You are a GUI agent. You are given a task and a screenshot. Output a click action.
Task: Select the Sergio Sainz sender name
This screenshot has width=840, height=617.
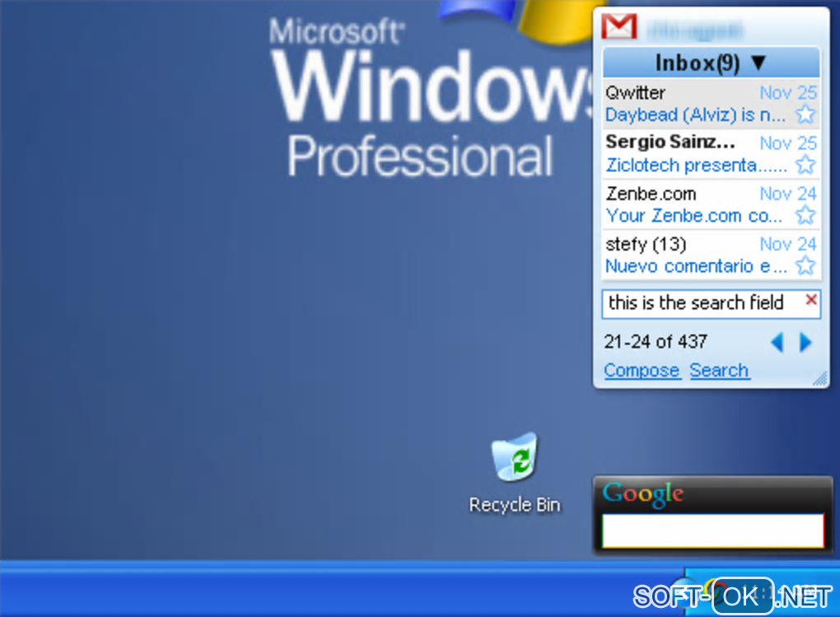tap(670, 142)
